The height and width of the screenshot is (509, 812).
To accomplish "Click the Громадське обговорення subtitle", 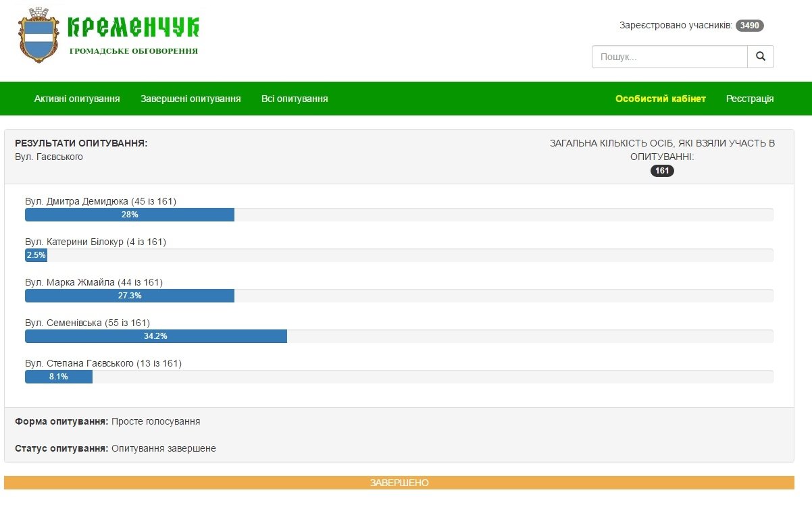I will point(134,51).
